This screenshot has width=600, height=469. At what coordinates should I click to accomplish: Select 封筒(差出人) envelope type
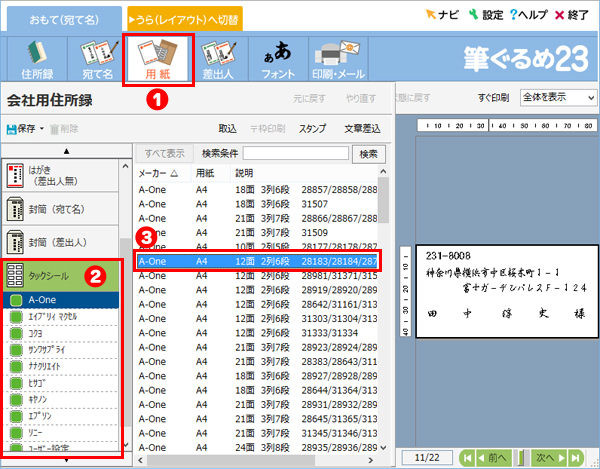61,242
